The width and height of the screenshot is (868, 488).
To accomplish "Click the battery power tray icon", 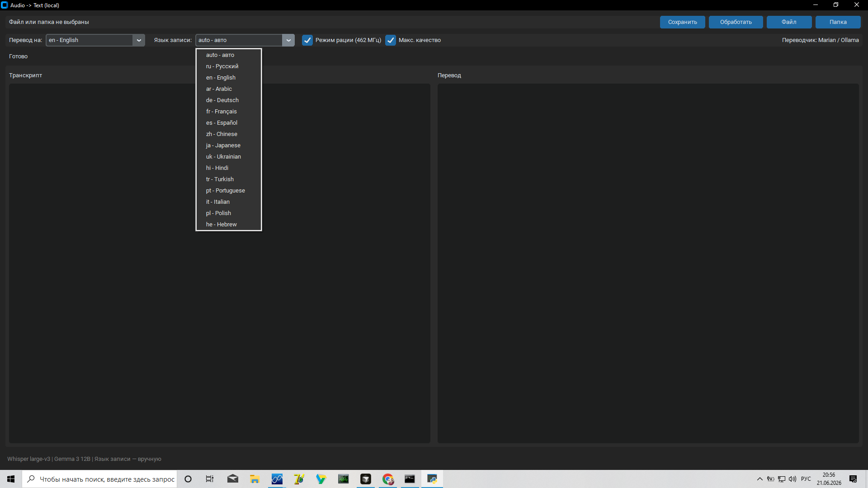I will pos(770,479).
